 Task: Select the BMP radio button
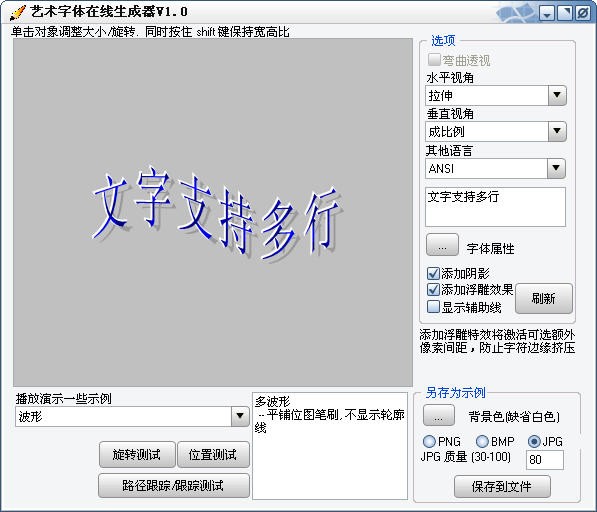pos(482,441)
